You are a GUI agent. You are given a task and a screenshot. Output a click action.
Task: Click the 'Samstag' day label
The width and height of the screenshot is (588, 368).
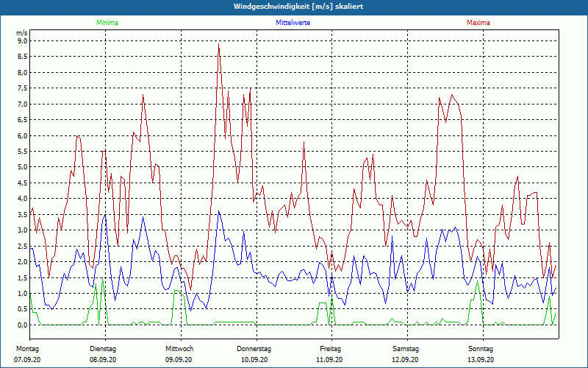[406, 349]
